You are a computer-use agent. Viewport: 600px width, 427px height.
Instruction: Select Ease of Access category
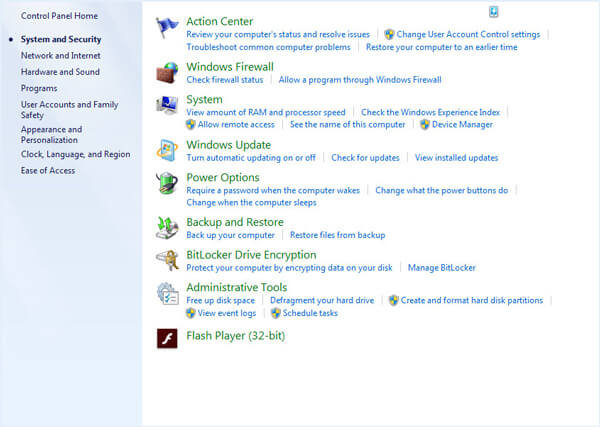[48, 171]
